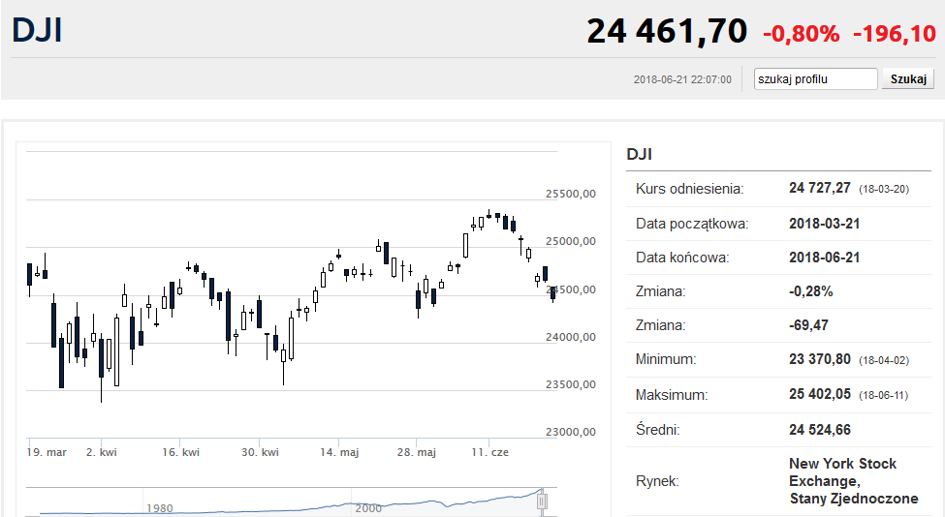Click the 23000,00 price axis label

571,431
